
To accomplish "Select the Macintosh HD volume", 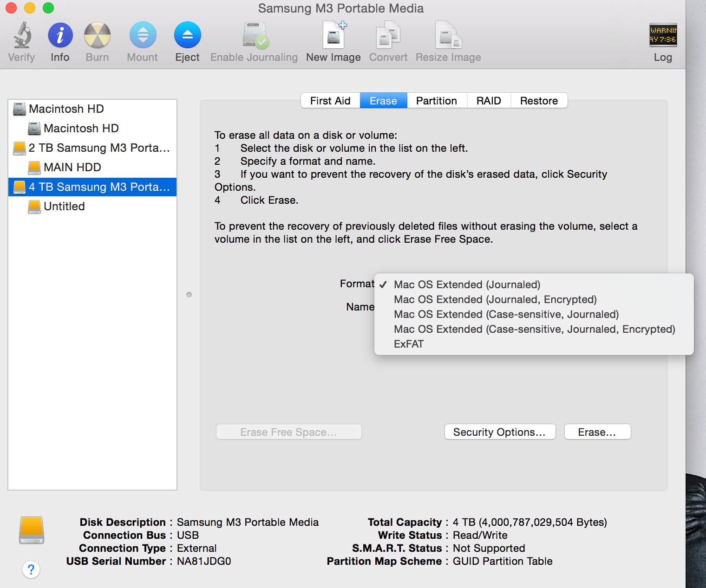I will tap(92, 129).
